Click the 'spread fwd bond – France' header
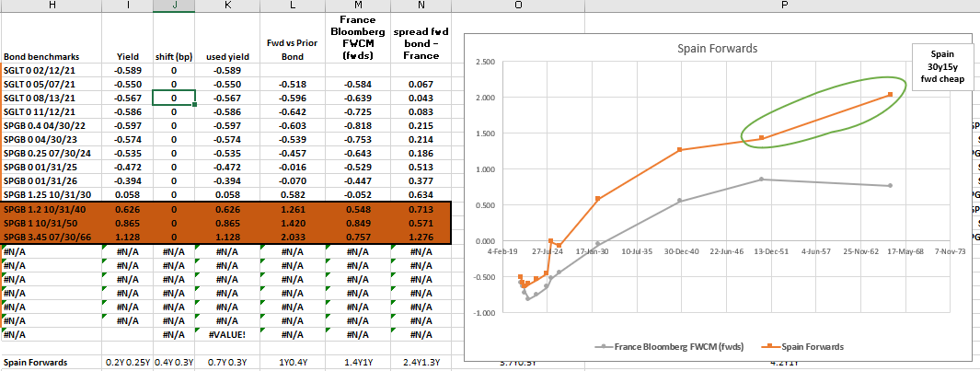The width and height of the screenshot is (980, 371). pos(421,38)
